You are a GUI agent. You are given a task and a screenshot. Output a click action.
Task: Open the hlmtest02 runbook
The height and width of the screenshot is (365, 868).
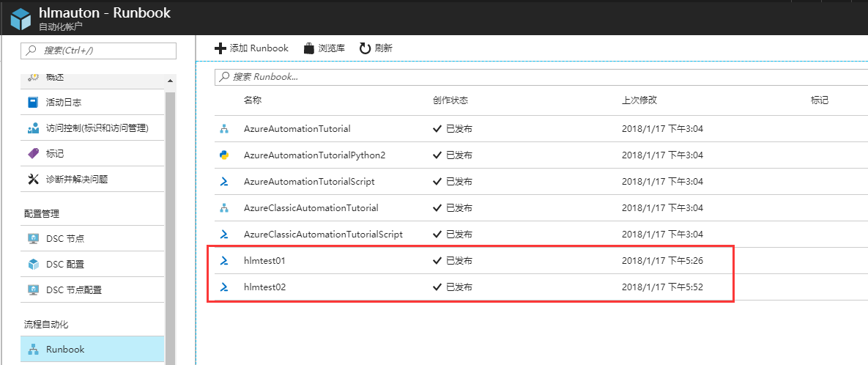[264, 287]
